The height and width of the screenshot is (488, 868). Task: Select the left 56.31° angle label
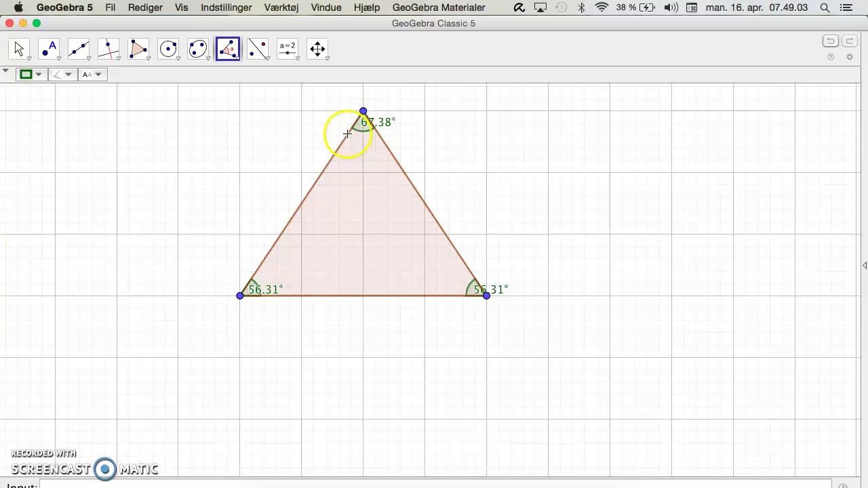click(266, 289)
